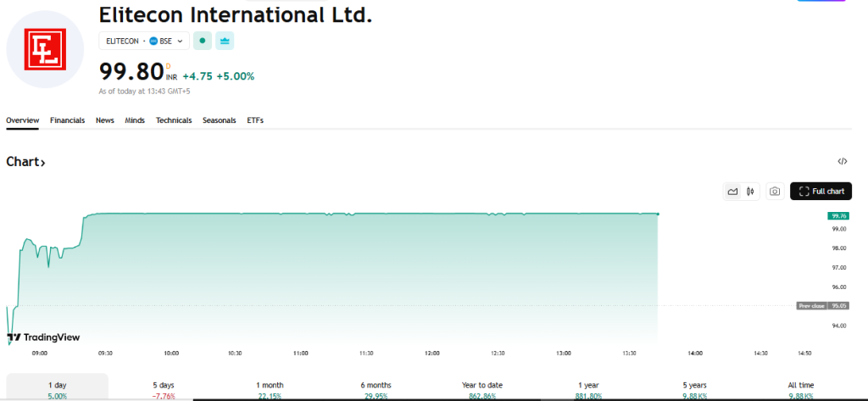Select the 1 year range
This screenshot has width=868, height=401.
[x=588, y=389]
